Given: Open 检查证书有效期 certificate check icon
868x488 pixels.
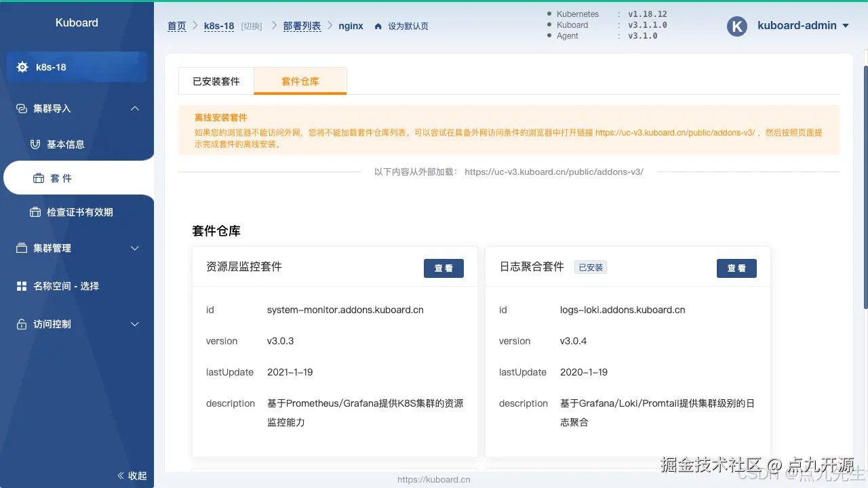Looking at the screenshot, I should 35,211.
